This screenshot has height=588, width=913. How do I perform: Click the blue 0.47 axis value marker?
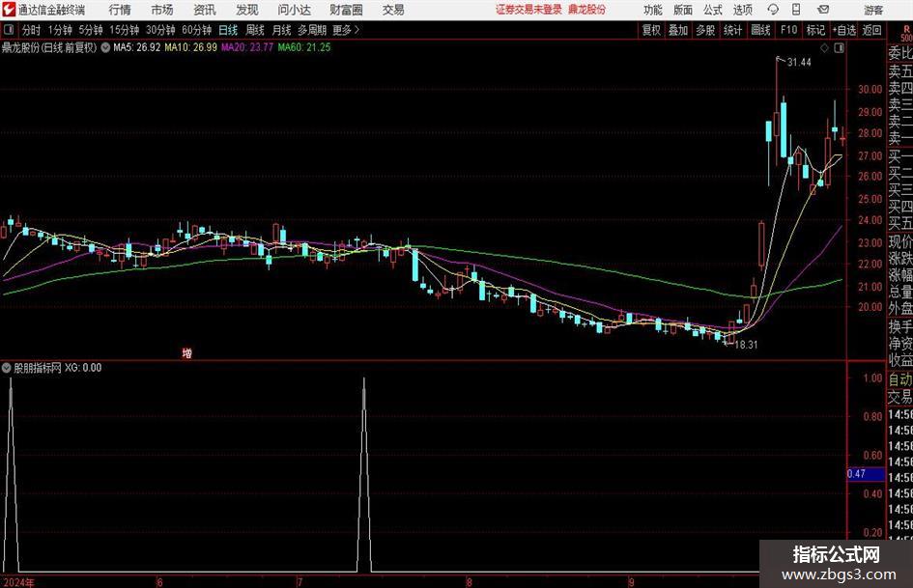(866, 474)
